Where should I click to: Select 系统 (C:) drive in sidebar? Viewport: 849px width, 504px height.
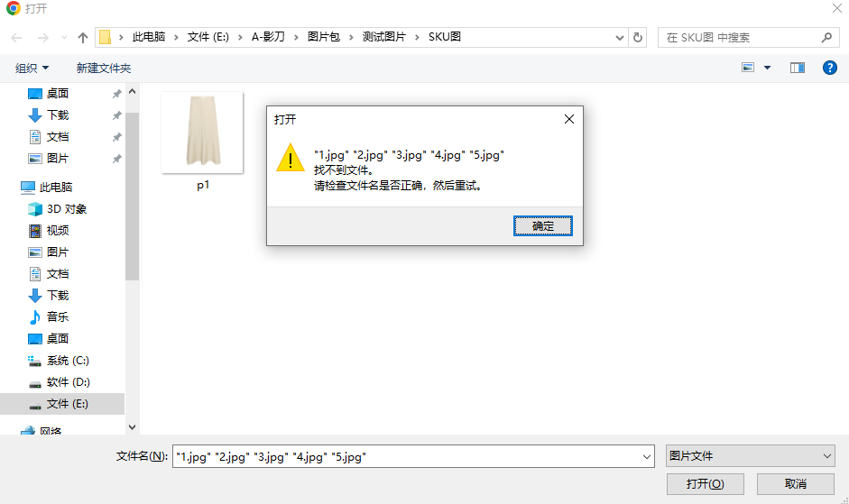pos(68,361)
